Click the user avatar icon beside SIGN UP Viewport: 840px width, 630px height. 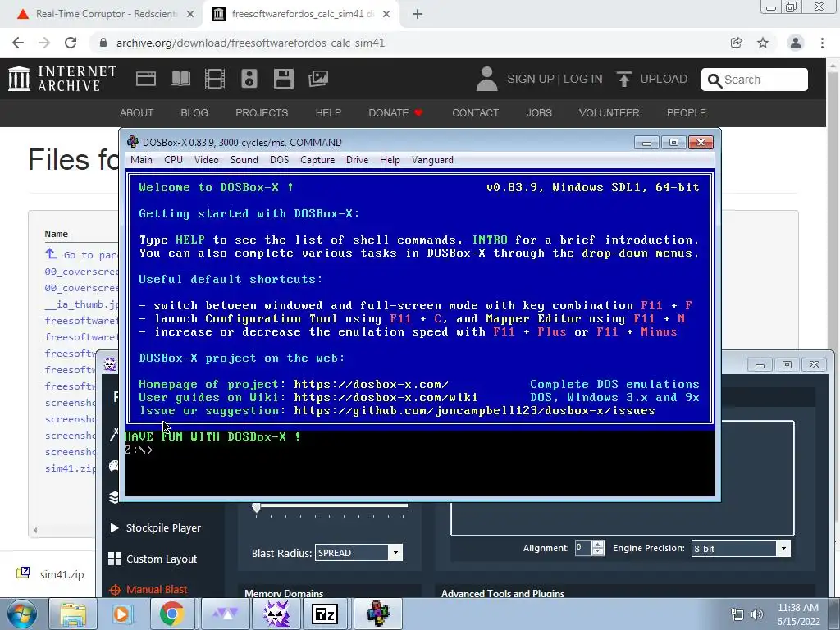pos(486,79)
